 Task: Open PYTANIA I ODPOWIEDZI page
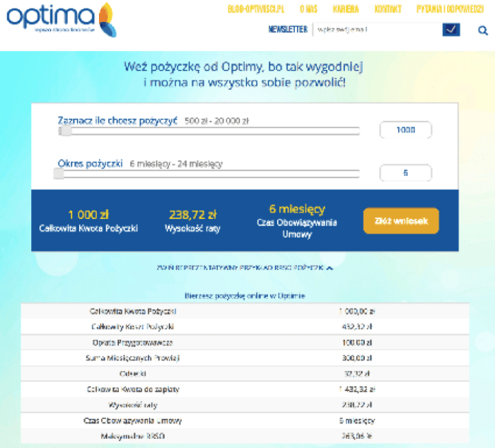click(450, 9)
